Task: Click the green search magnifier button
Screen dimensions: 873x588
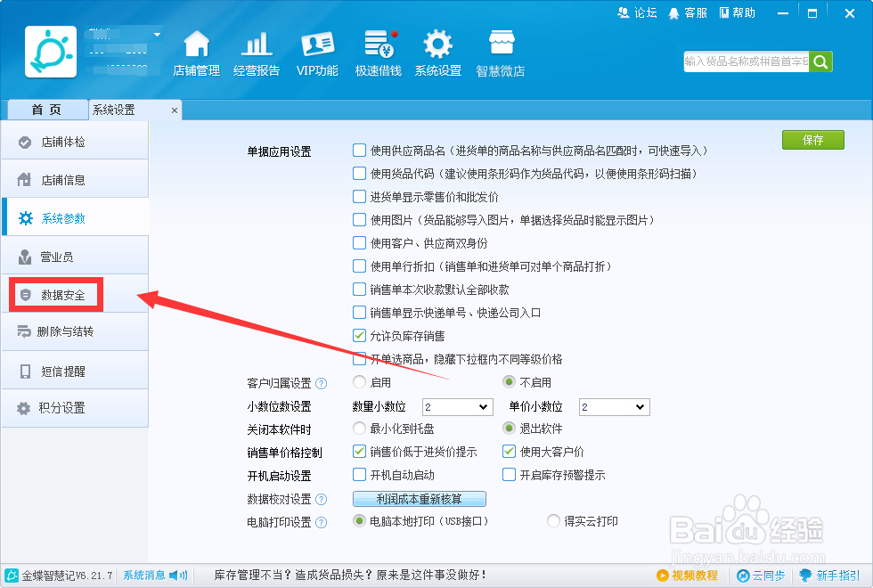Action: click(x=820, y=61)
